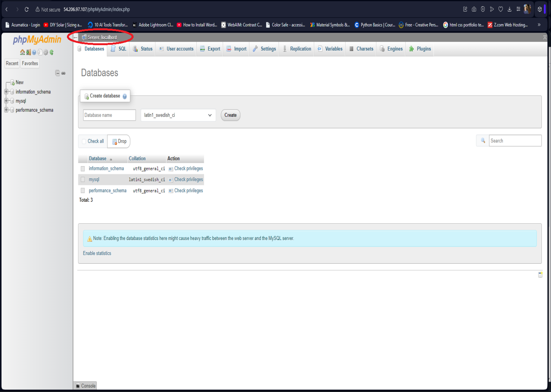Screen dimensions: 551x392
Task: Click the search magnifier icon beside Search box
Action: tap(483, 140)
